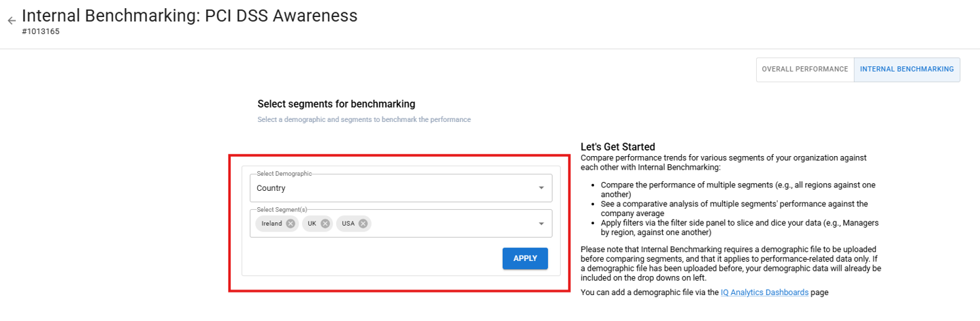
Task: Select the USA chip label
Action: (348, 224)
